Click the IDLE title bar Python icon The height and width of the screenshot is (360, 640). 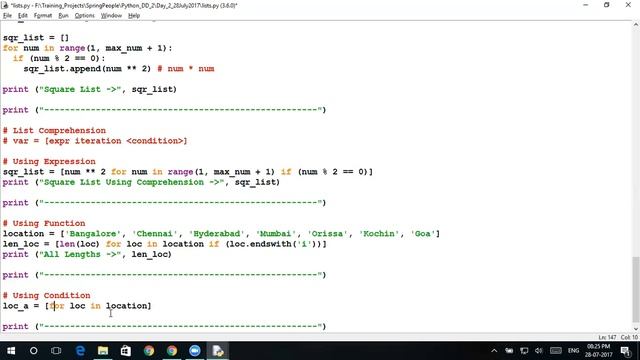click(x=5, y=5)
